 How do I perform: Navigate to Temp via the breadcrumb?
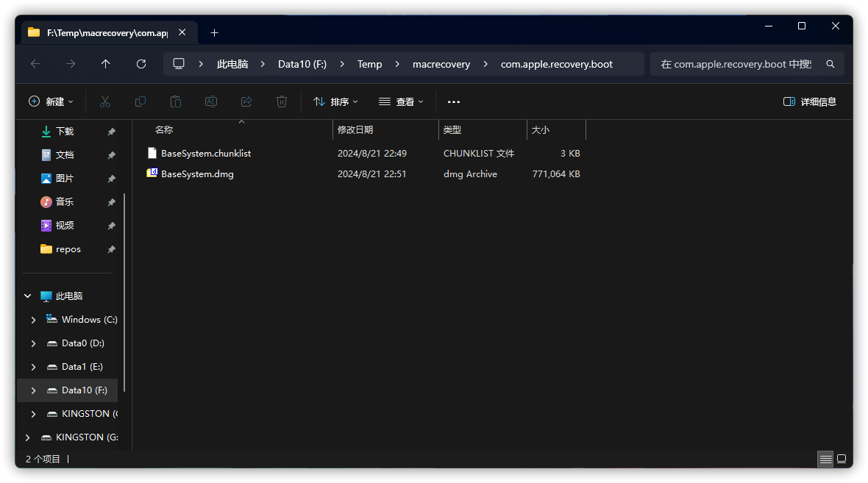click(x=369, y=64)
